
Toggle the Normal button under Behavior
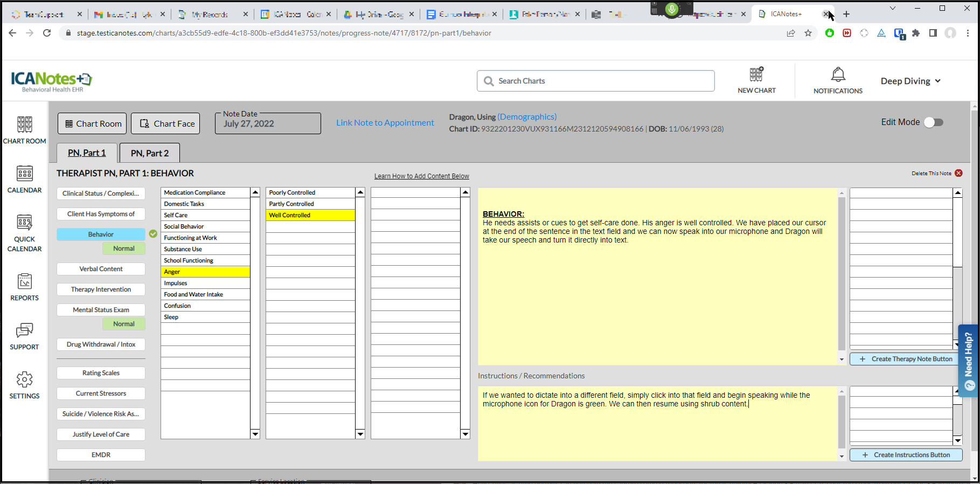(x=124, y=248)
